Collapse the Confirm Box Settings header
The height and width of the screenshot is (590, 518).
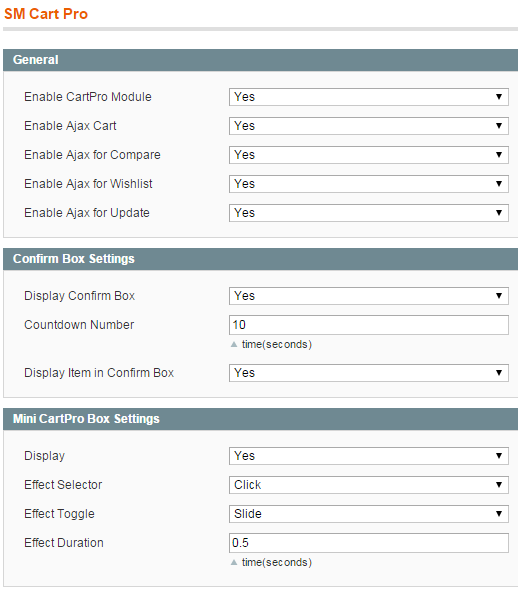pyautogui.click(x=260, y=259)
